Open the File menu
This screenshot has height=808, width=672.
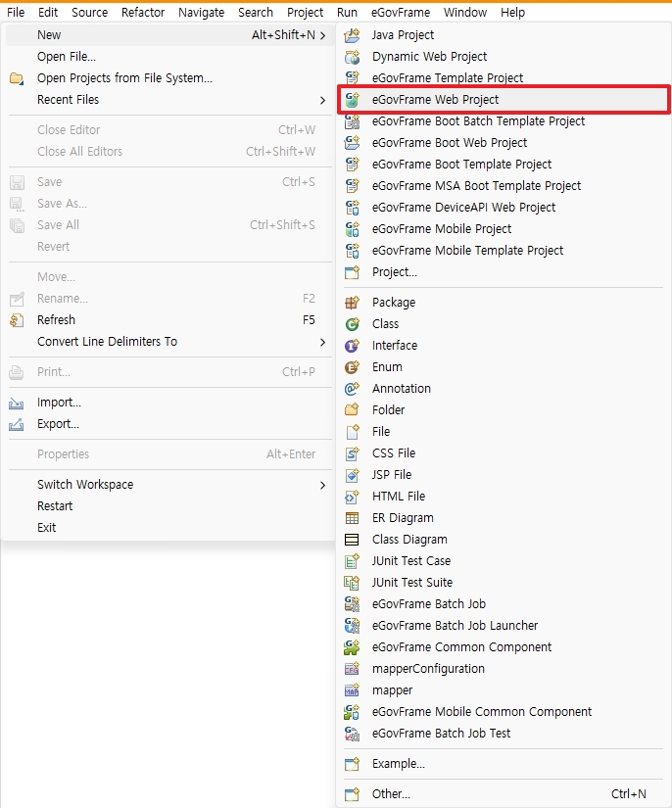coord(16,13)
